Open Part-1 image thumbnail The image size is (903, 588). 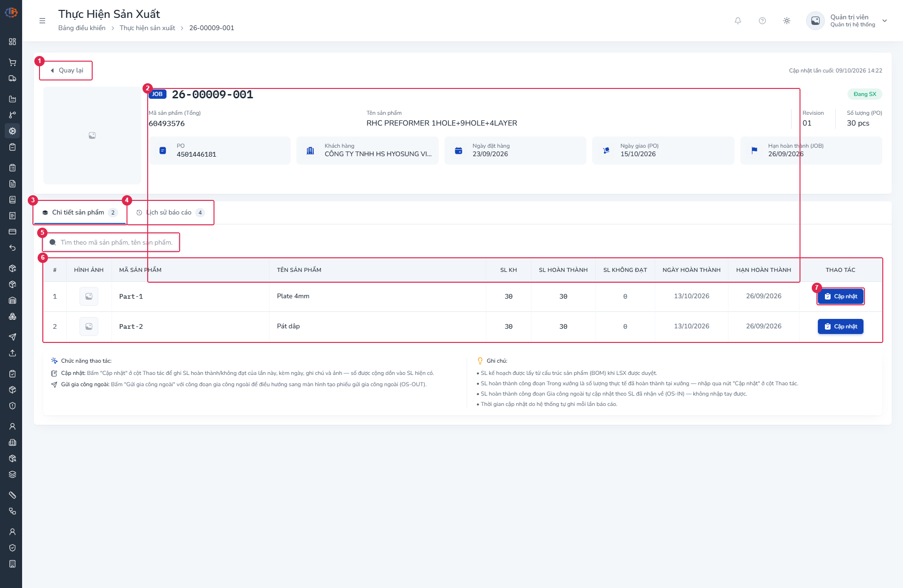pyautogui.click(x=89, y=296)
